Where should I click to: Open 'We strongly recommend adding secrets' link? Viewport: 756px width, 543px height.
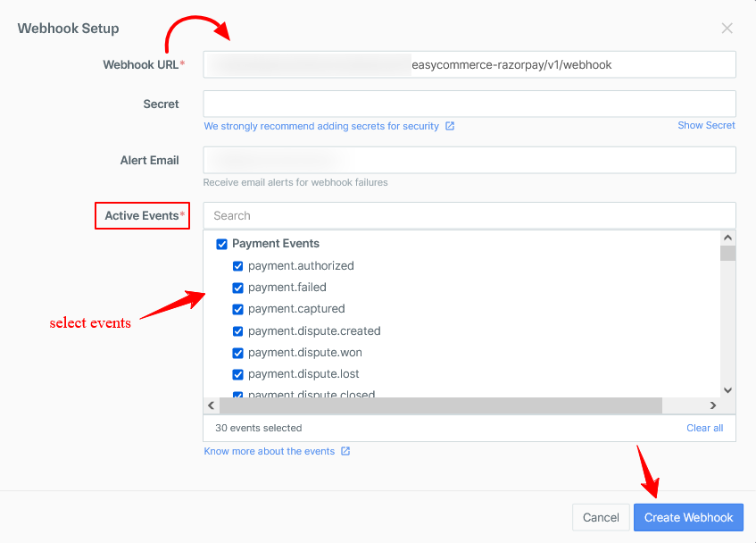point(321,126)
